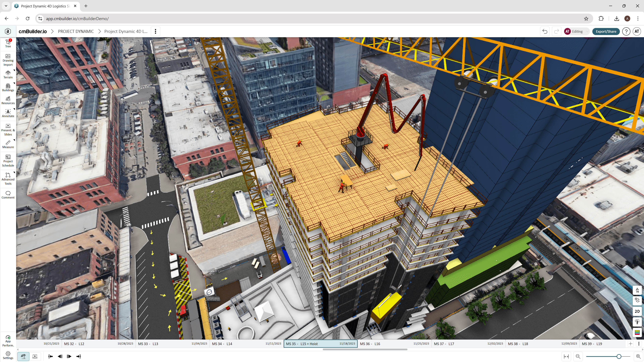644x362 pixels.
Task: Open the color legend layers icon
Action: [637, 332]
